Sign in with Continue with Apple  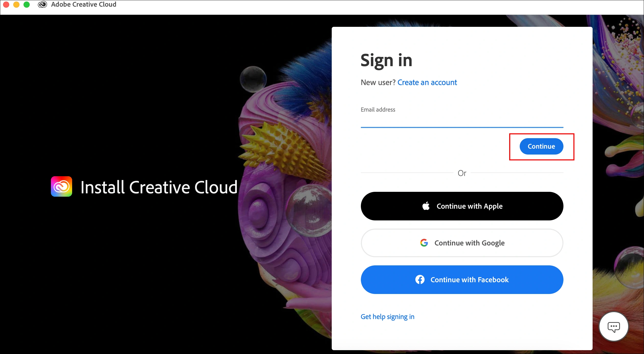coord(462,206)
